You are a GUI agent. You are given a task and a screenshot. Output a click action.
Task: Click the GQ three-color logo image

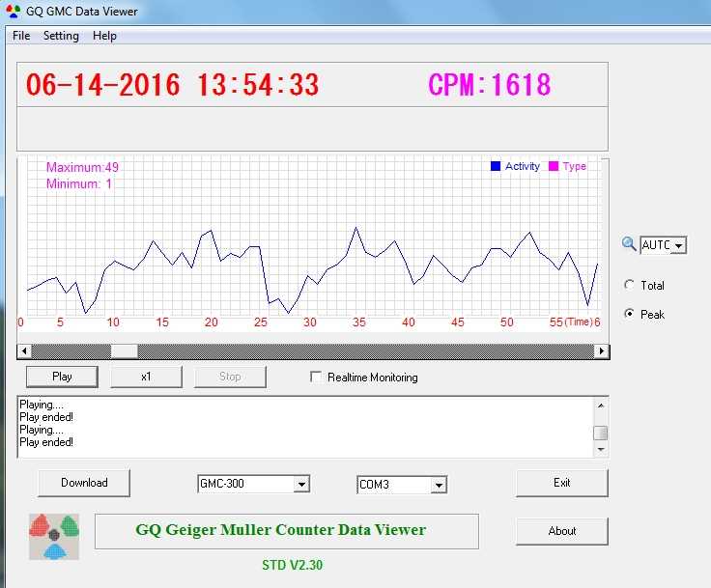pos(54,536)
